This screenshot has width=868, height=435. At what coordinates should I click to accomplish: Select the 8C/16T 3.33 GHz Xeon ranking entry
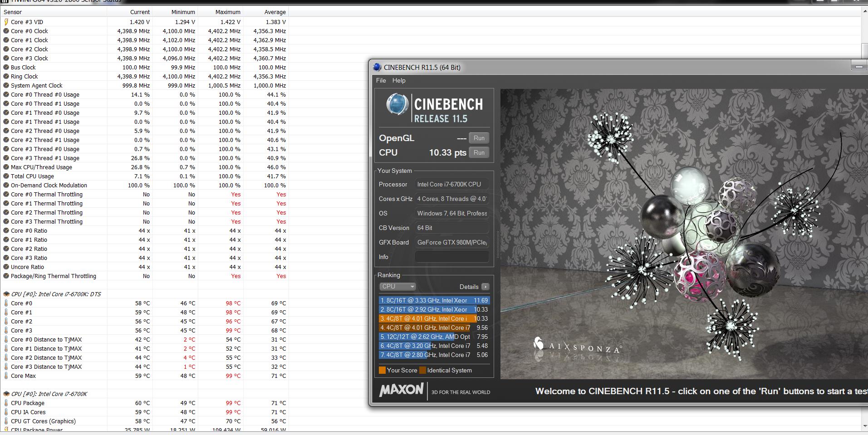pyautogui.click(x=434, y=300)
